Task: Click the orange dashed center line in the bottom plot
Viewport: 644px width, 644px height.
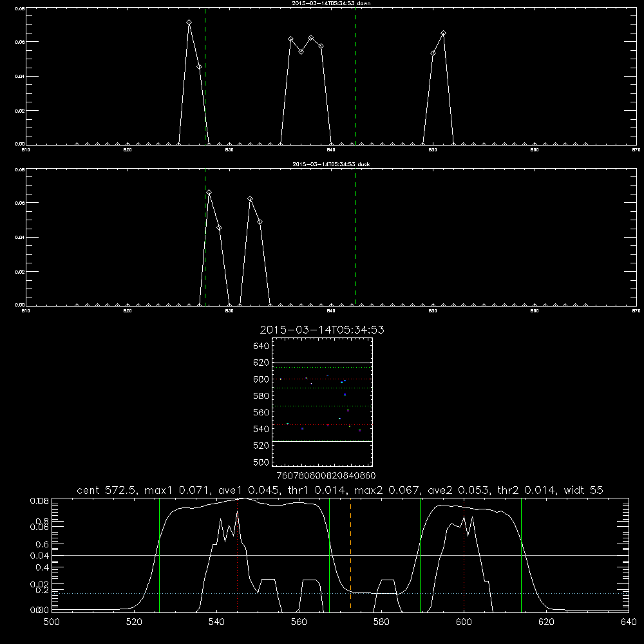Action: pos(350,555)
